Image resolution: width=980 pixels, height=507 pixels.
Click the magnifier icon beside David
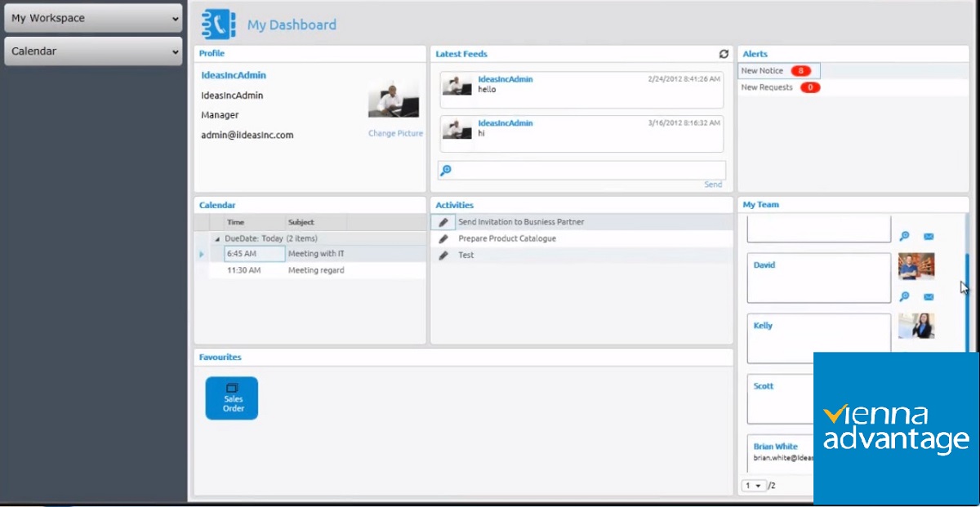pyautogui.click(x=904, y=296)
